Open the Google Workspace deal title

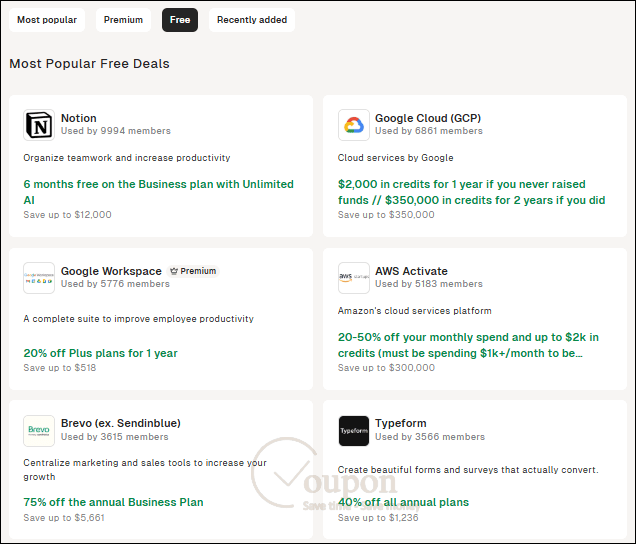pos(111,271)
